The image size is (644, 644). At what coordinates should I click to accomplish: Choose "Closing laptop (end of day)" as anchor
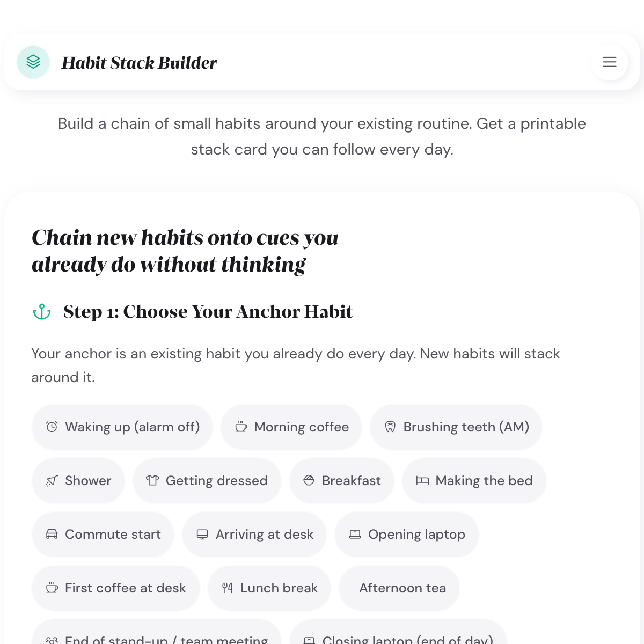[398, 639]
